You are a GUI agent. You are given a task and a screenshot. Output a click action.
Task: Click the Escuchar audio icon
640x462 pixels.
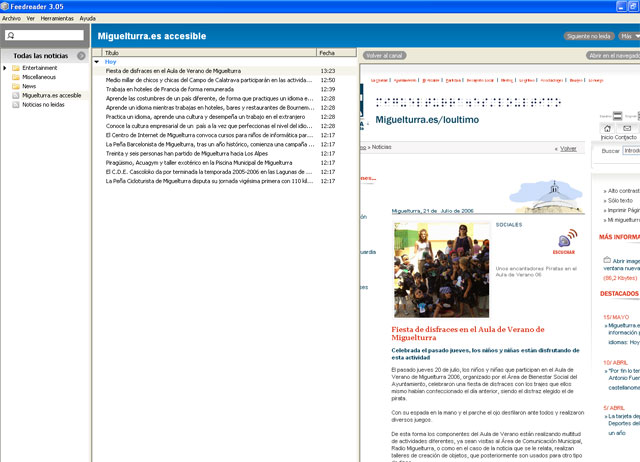[567, 238]
